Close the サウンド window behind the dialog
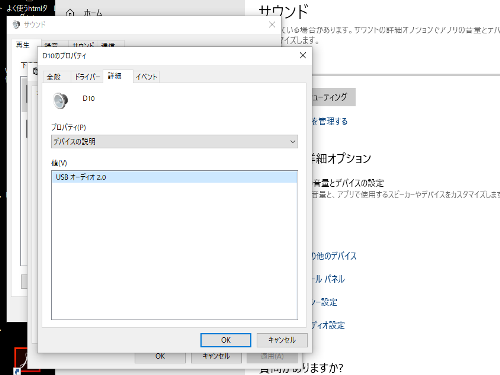 pyautogui.click(x=272, y=25)
